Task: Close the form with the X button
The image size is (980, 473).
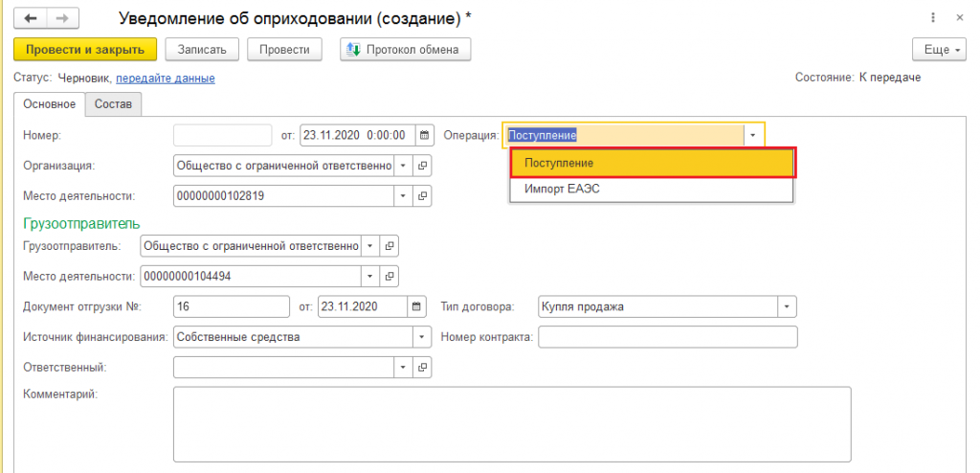Action: click(959, 18)
